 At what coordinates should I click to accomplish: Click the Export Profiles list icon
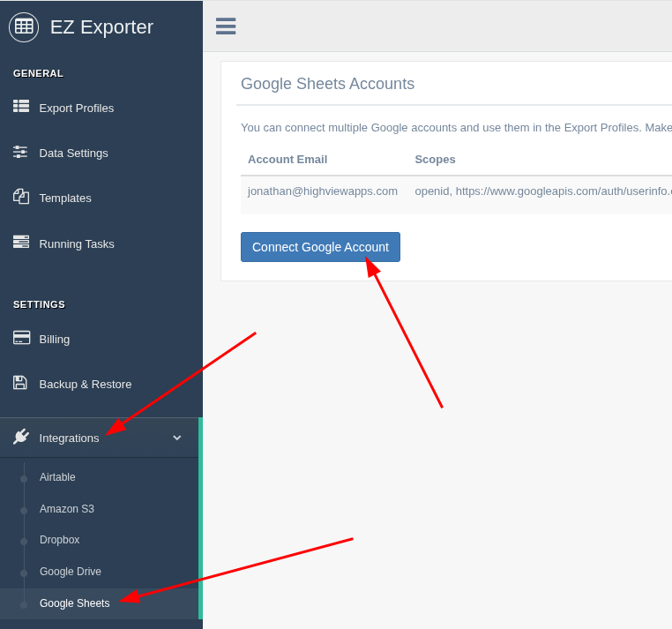(21, 107)
